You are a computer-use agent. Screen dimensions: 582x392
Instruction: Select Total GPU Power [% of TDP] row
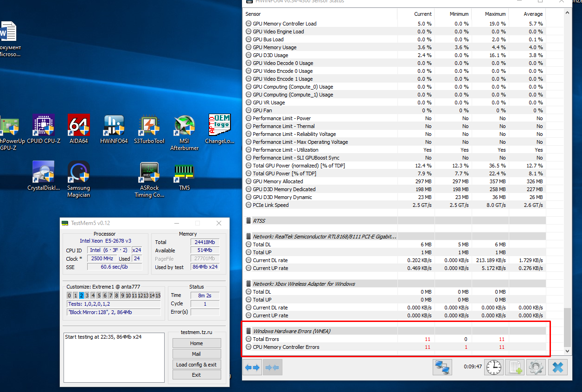pyautogui.click(x=395, y=174)
